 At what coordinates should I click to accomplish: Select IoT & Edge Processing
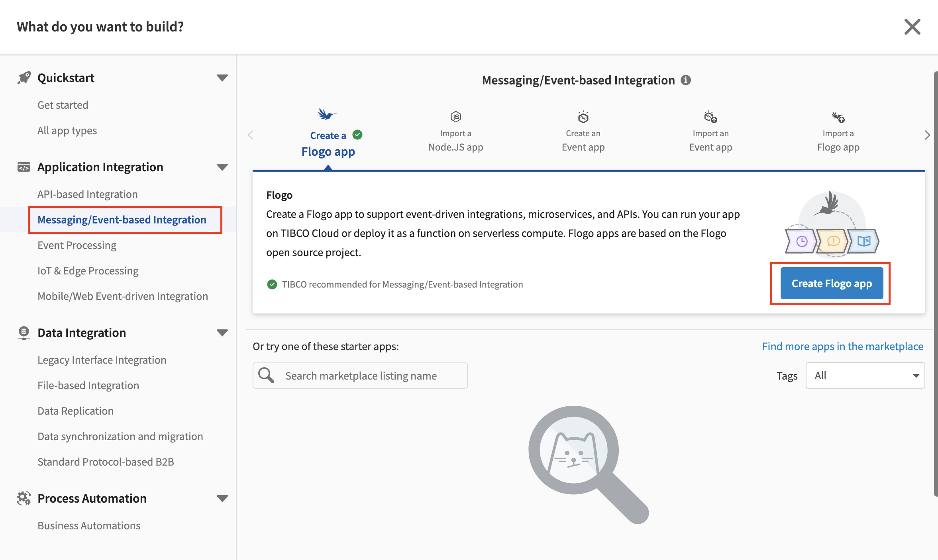tap(88, 271)
